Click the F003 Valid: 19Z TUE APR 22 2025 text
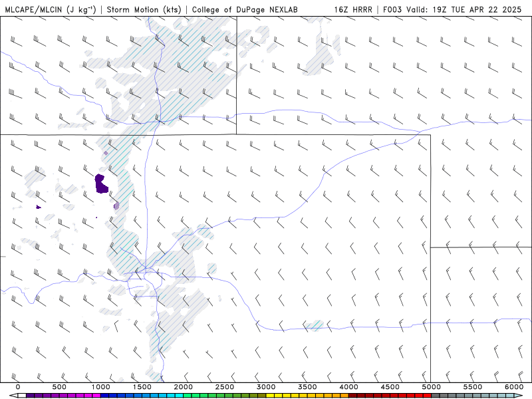The height and width of the screenshot is (399, 532). [452, 9]
